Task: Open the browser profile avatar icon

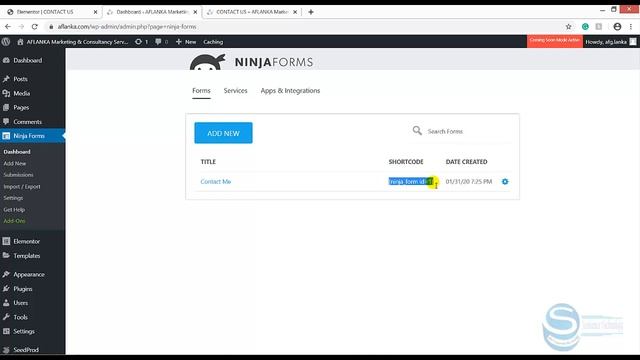Action: (x=617, y=27)
